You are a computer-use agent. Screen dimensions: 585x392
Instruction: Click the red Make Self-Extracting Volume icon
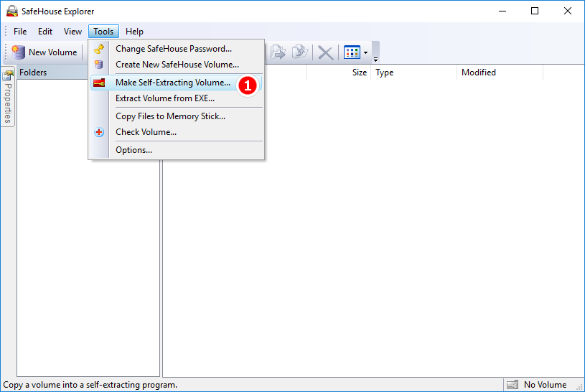(99, 83)
